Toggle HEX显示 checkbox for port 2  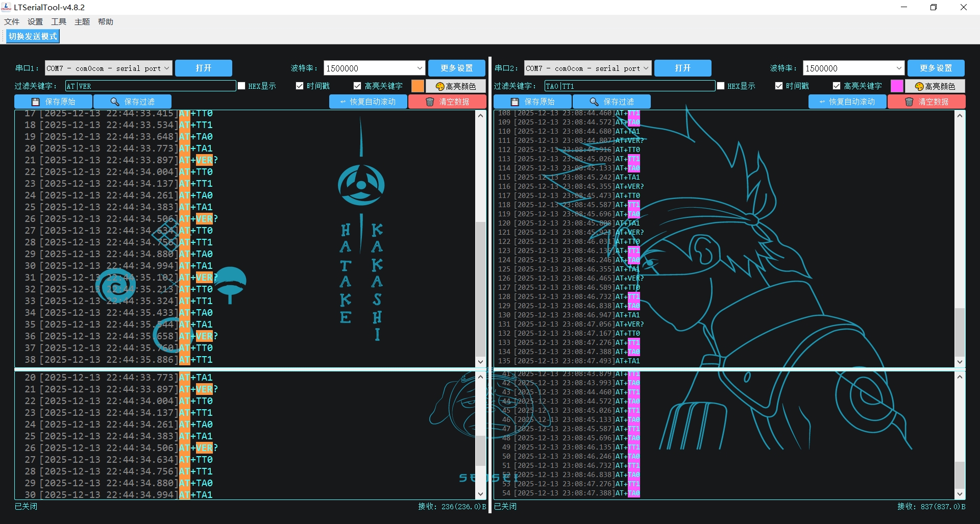(x=721, y=86)
